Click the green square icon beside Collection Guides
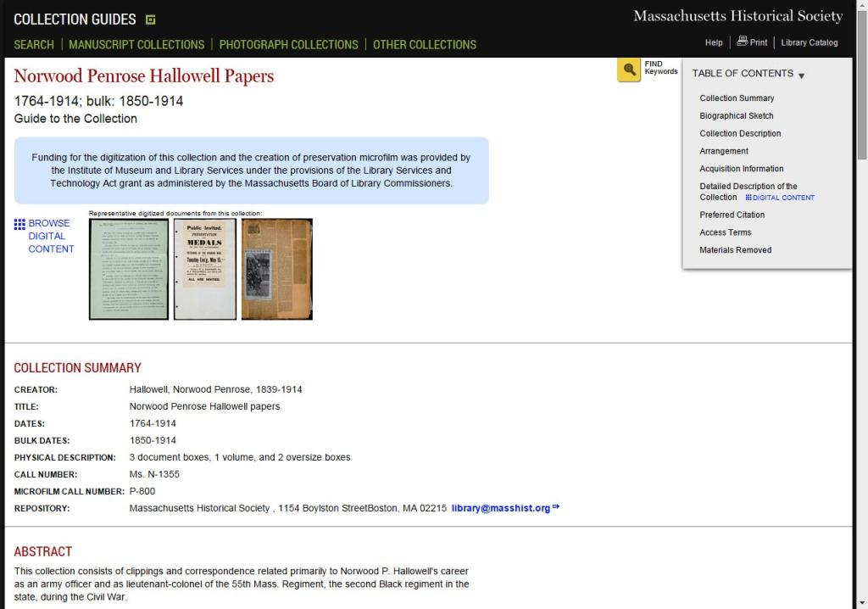 [151, 20]
